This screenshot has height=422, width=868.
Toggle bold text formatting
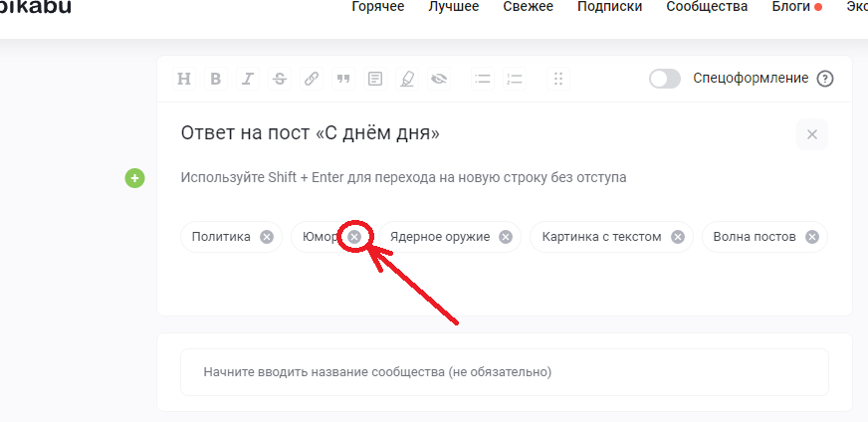pos(215,80)
